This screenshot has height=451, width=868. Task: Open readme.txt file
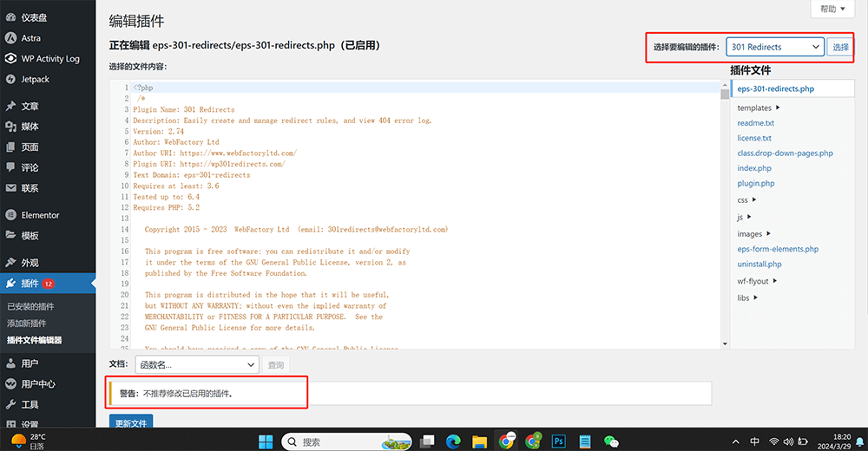[756, 123]
